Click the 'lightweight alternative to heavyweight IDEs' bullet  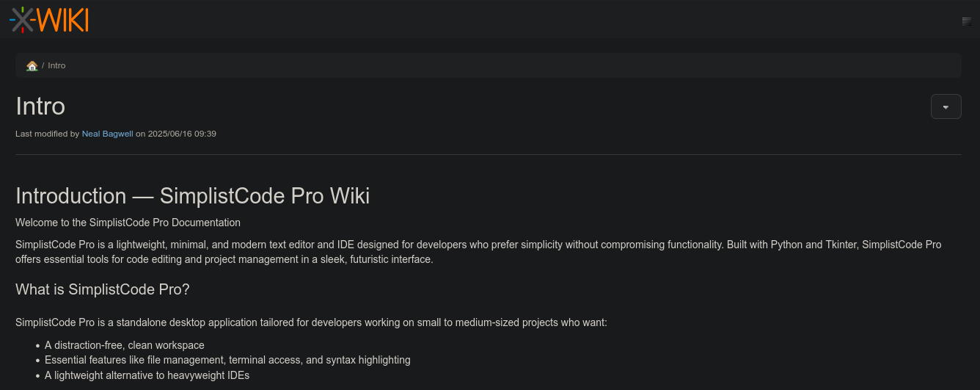tap(147, 375)
